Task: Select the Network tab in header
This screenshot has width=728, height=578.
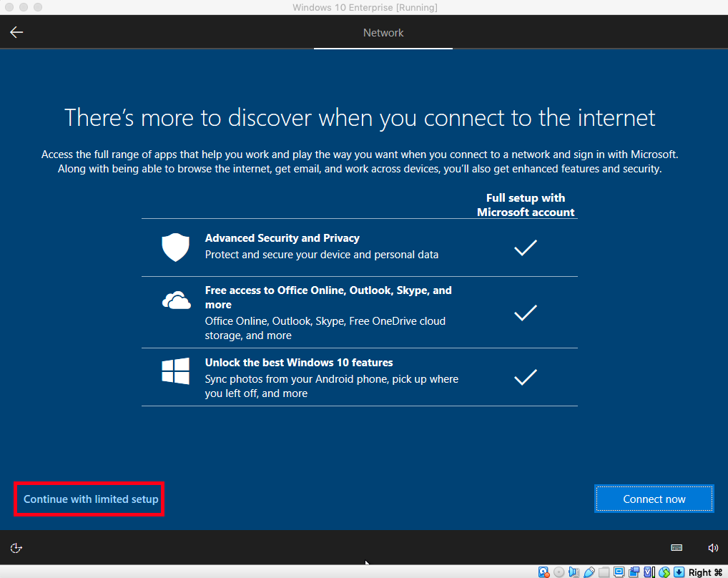Action: 383,33
